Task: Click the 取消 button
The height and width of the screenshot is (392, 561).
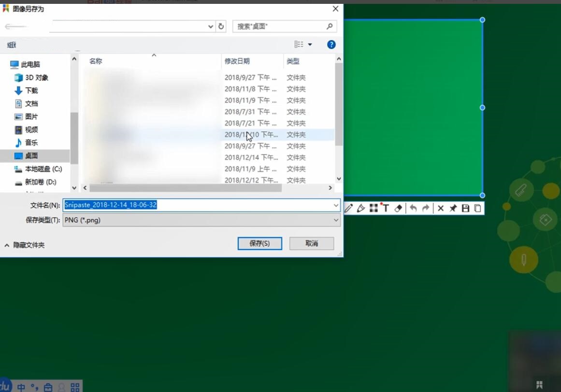Action: [x=312, y=243]
